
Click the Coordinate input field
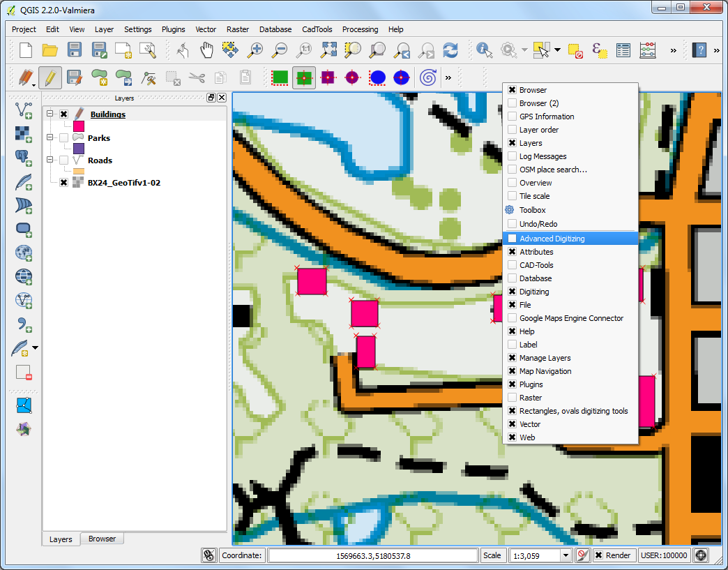click(x=373, y=555)
